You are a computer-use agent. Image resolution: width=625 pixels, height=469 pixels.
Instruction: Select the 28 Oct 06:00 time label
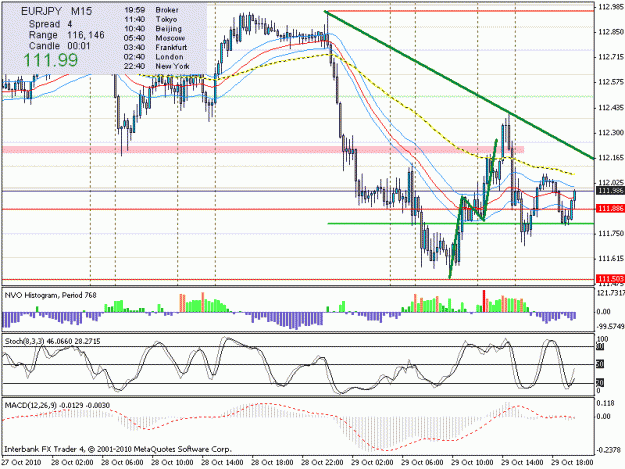coord(122,463)
